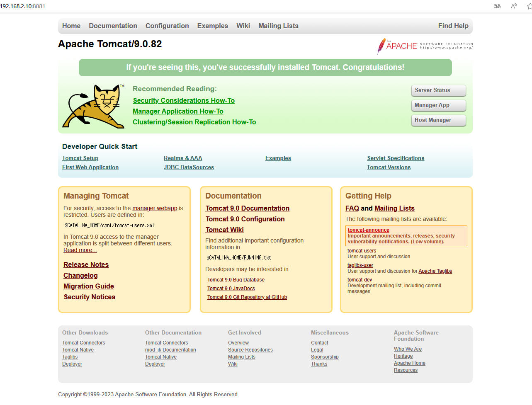Open the Wiki navigation item

tap(243, 26)
